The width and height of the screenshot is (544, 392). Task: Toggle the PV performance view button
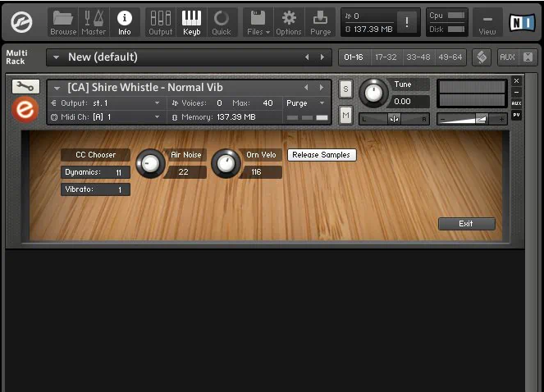point(516,115)
